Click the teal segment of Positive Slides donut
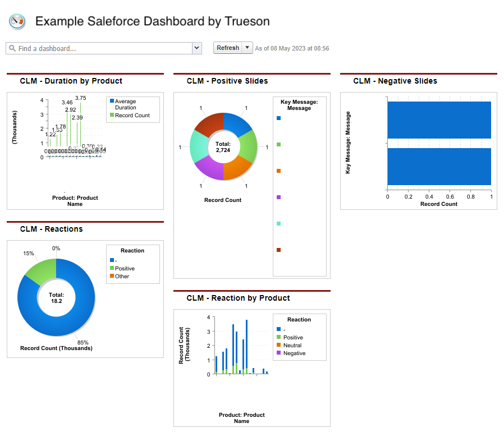This screenshot has width=504, height=446. tap(198, 146)
